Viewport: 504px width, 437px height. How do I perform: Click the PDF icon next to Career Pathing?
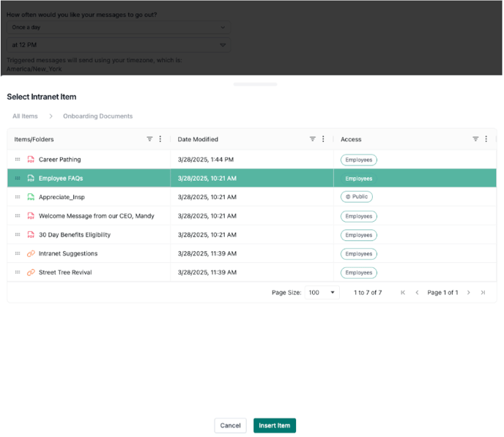coord(31,160)
